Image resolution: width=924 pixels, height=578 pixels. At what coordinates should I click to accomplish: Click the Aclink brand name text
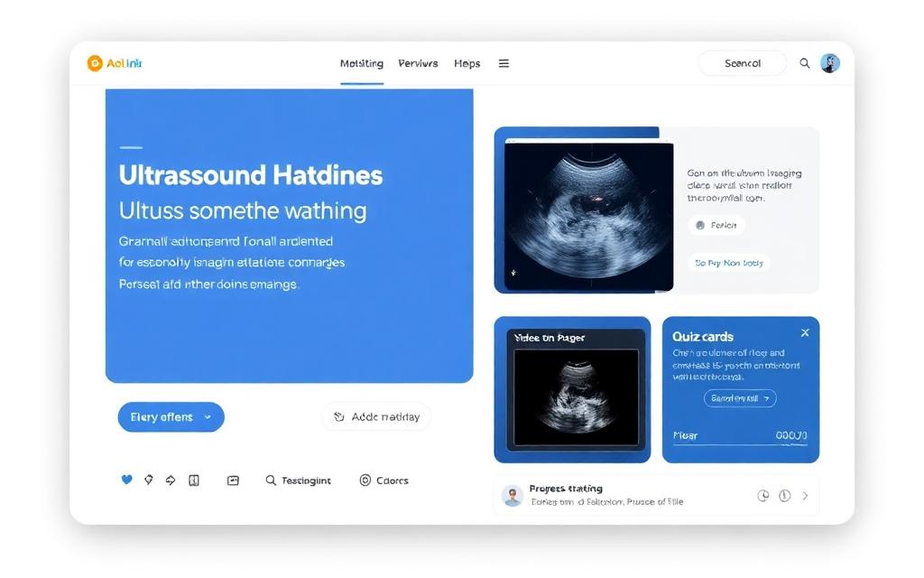[x=125, y=63]
